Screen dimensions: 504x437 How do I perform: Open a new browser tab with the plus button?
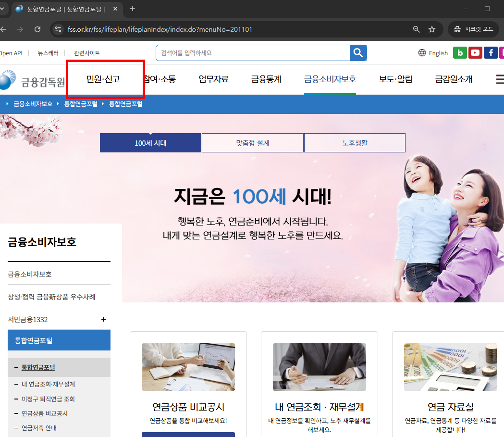(132, 9)
